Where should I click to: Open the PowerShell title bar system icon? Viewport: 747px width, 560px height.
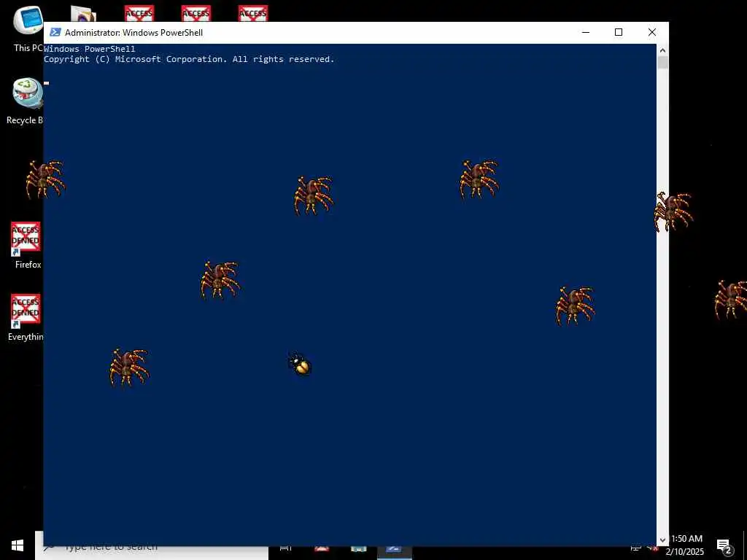tap(55, 32)
